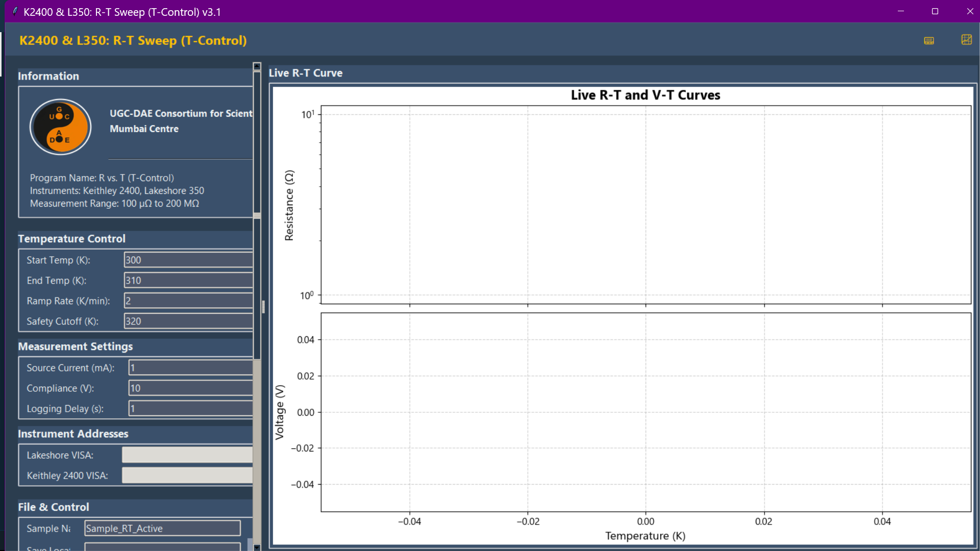980x551 pixels.
Task: Open the Keithley 2400 VISA address dropdown
Action: (x=187, y=475)
